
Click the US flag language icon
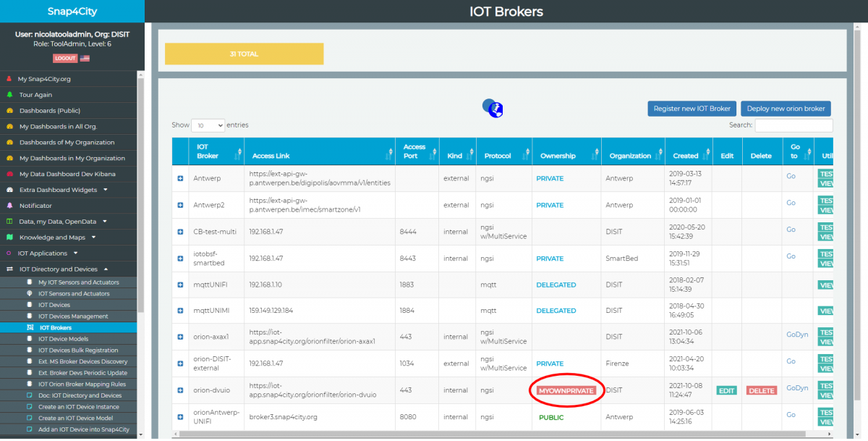pos(85,58)
